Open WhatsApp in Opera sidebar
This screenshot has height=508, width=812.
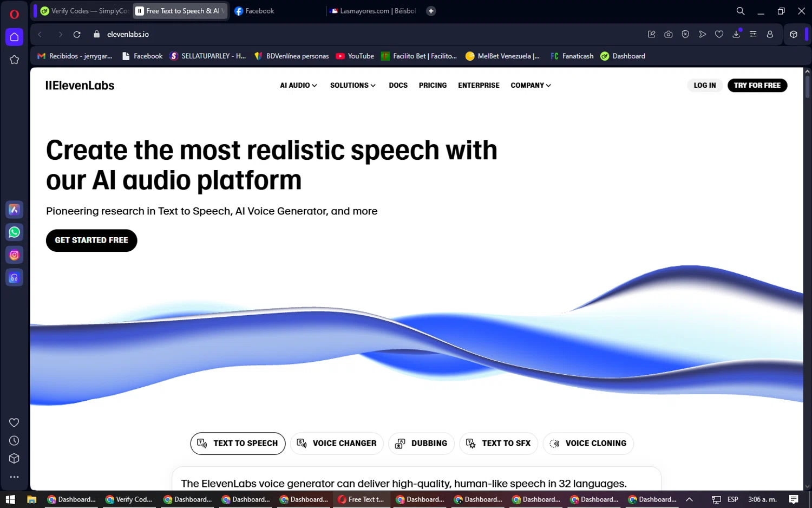15,232
